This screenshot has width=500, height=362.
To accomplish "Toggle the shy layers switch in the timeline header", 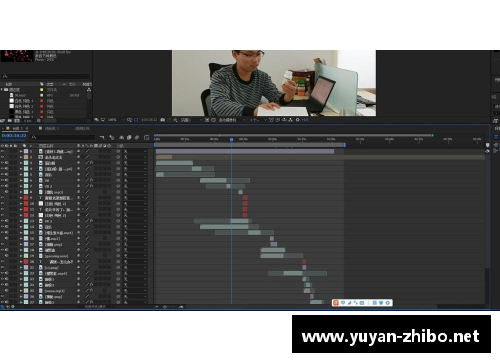I will point(121,137).
